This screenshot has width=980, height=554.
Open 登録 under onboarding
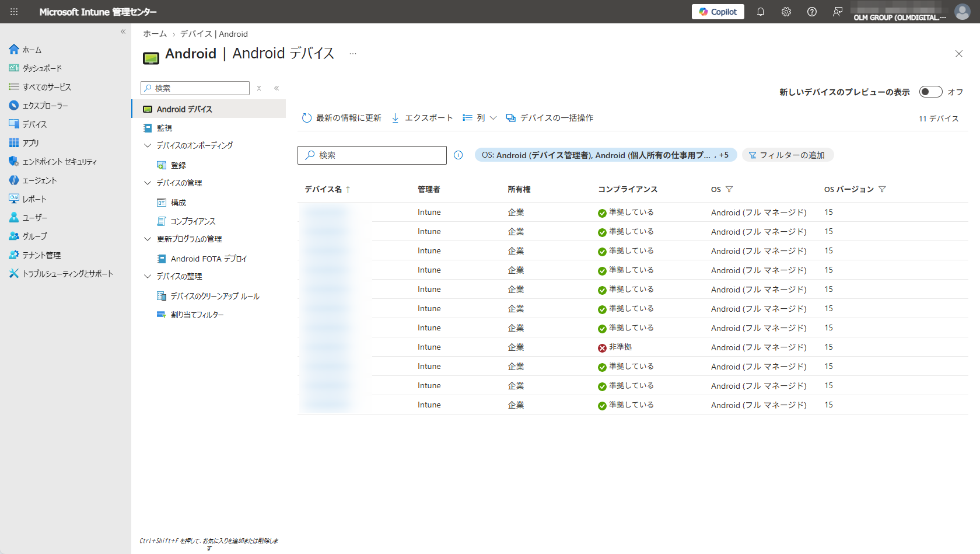[x=178, y=165]
